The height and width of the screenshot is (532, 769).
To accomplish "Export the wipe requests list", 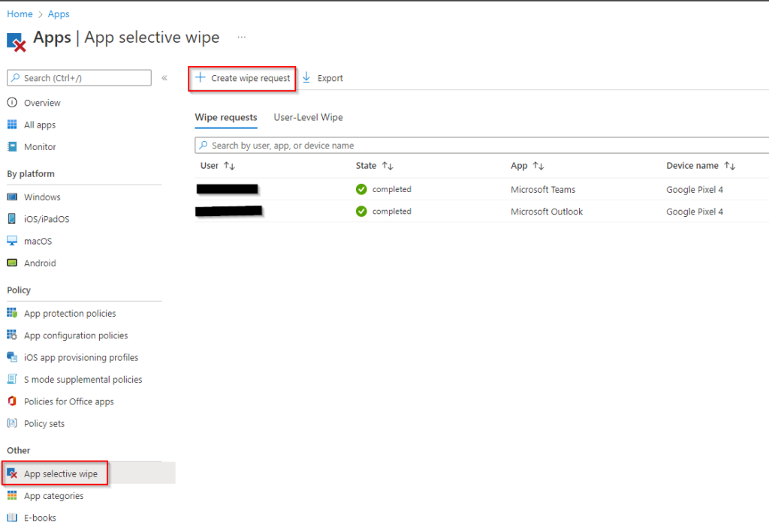I will (323, 78).
